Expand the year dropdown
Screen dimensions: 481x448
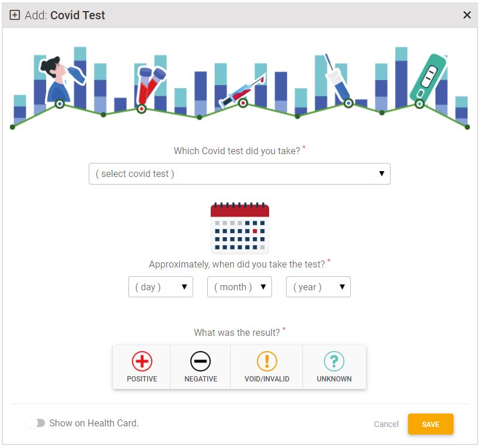318,287
